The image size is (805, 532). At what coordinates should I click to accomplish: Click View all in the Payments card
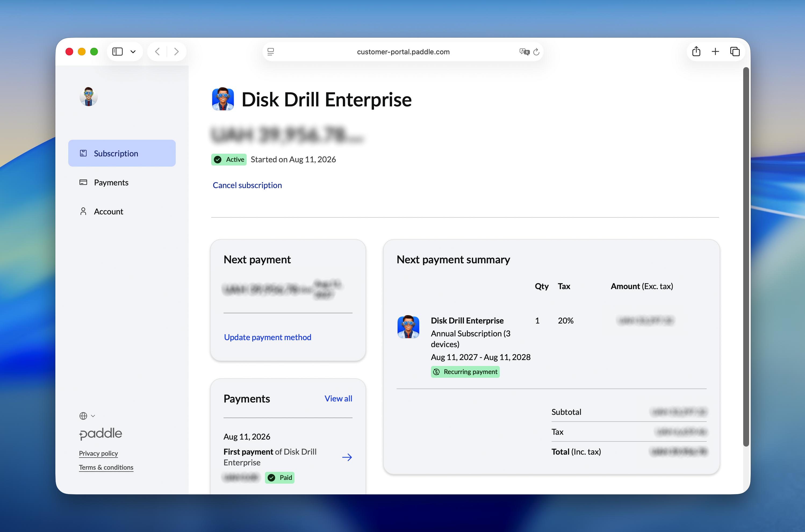tap(338, 398)
